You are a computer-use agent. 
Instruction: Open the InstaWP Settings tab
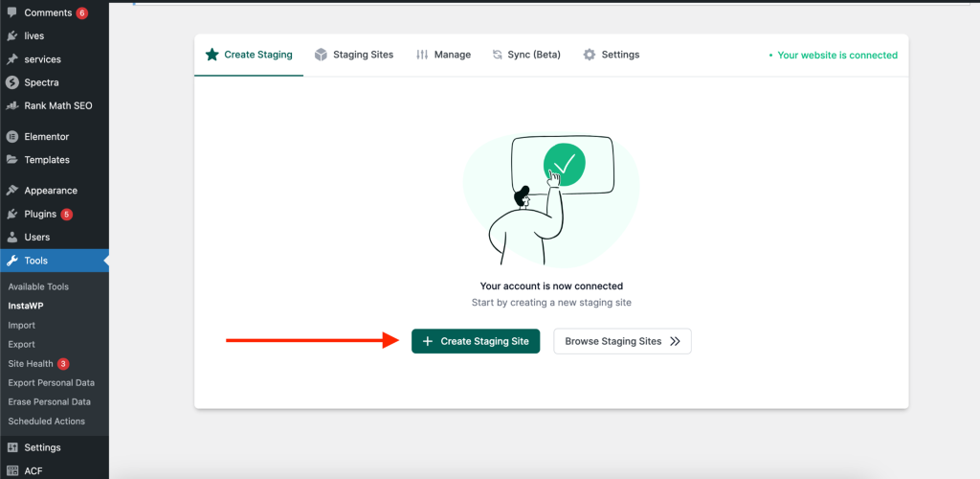click(x=612, y=55)
